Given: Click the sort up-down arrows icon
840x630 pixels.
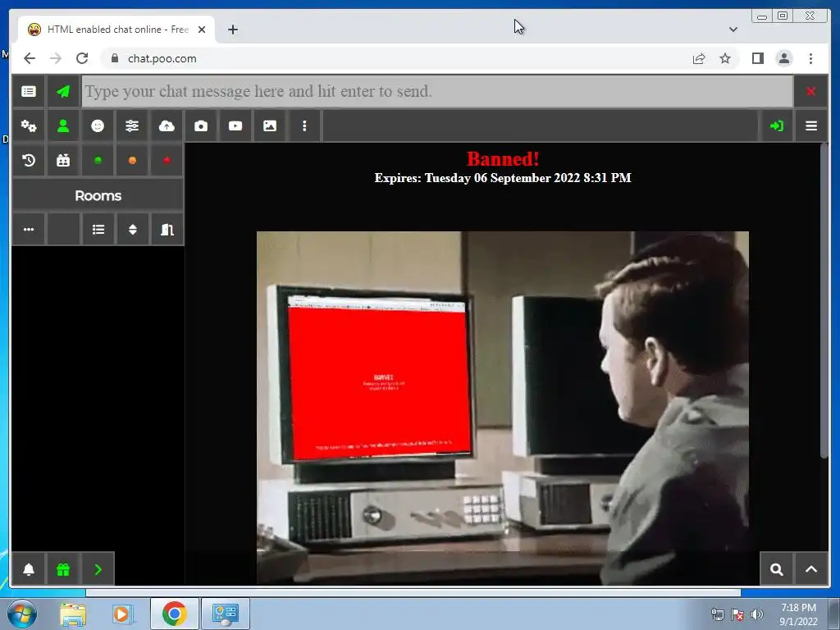Looking at the screenshot, I should (x=132, y=230).
